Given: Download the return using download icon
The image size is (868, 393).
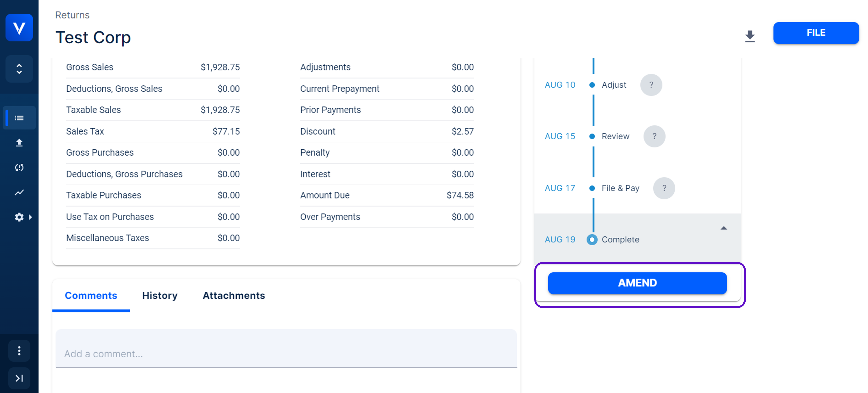Looking at the screenshot, I should tap(750, 36).
